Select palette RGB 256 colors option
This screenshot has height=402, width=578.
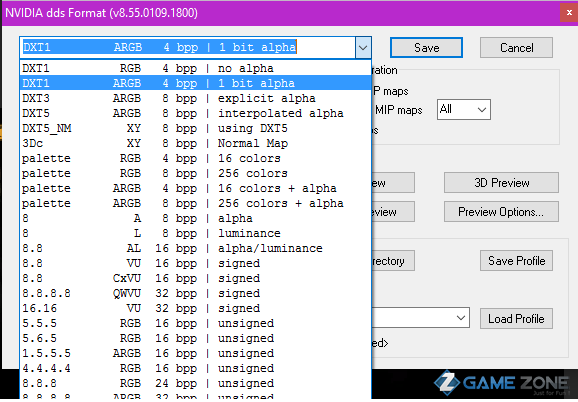(x=195, y=173)
